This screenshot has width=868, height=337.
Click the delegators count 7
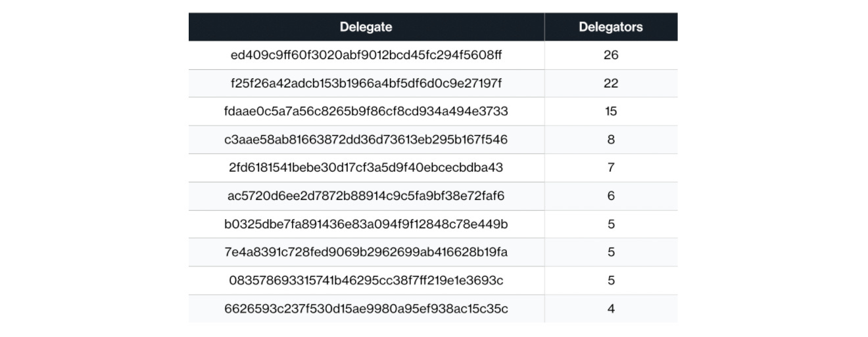click(610, 168)
